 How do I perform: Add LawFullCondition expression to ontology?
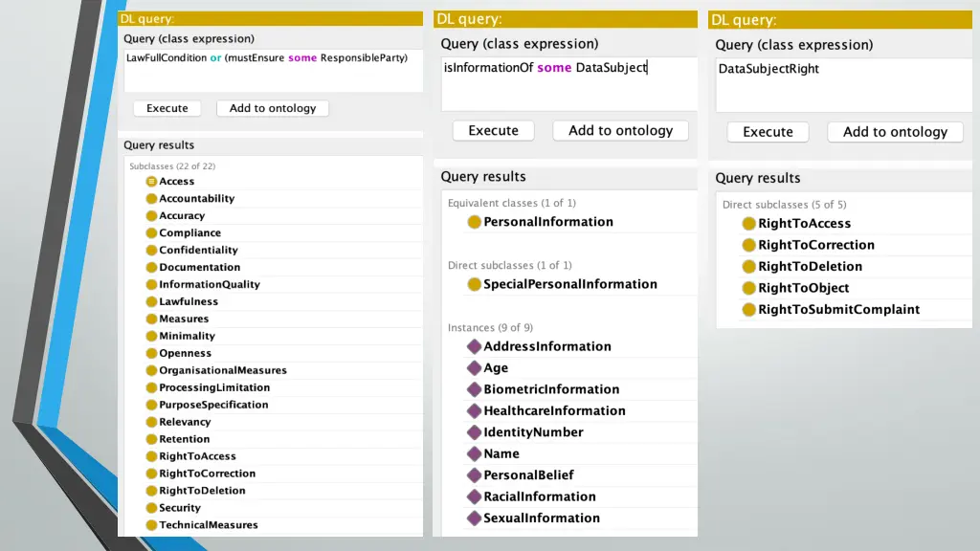click(x=273, y=108)
